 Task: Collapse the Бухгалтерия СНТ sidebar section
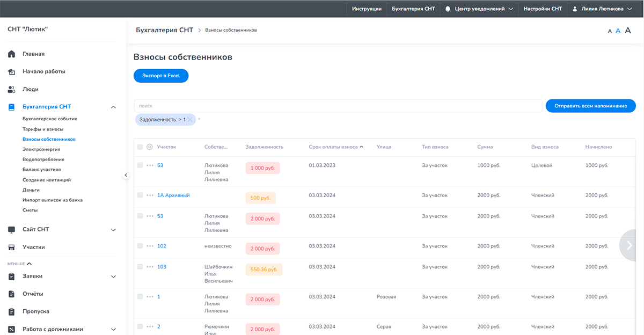coord(113,107)
